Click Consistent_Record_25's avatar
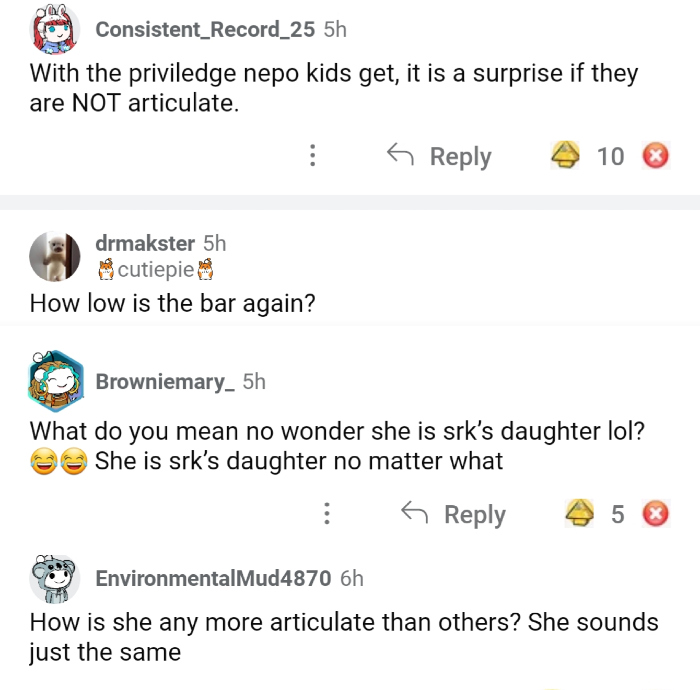This screenshot has width=700, height=690. point(55,29)
